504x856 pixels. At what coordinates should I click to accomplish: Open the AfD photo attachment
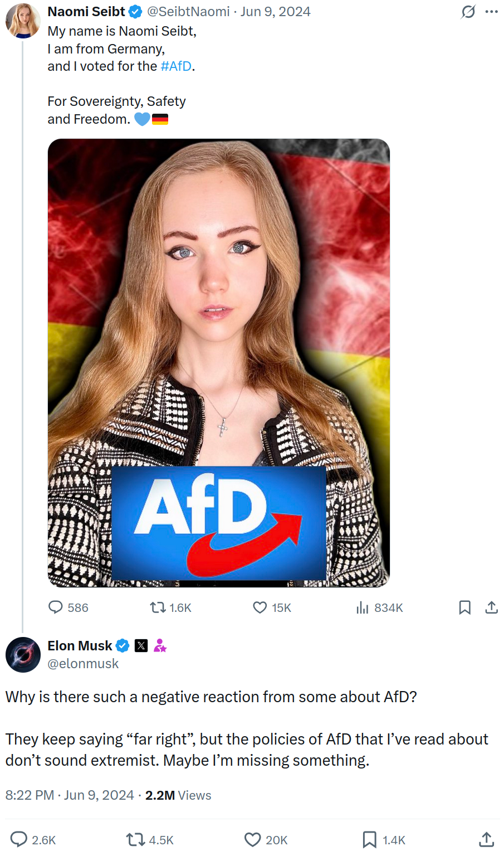point(219,363)
